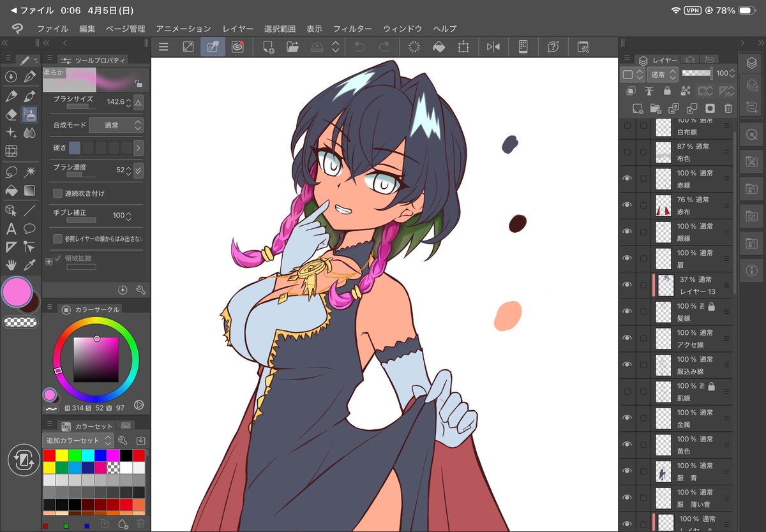Show the 布色 layer
Viewport: 766px width, 532px height.
tap(627, 152)
